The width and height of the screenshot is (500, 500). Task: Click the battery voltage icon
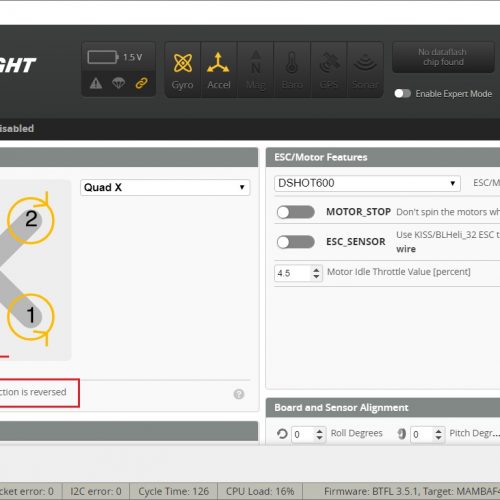point(103,57)
